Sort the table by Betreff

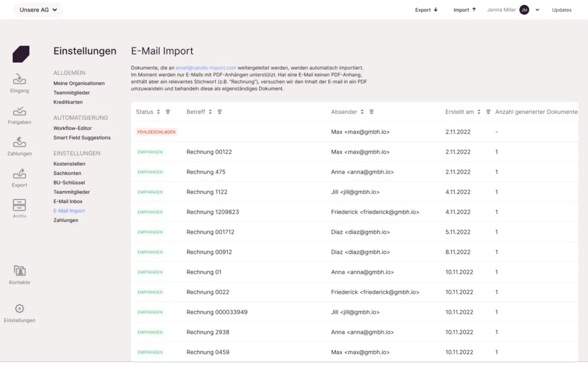click(x=210, y=112)
